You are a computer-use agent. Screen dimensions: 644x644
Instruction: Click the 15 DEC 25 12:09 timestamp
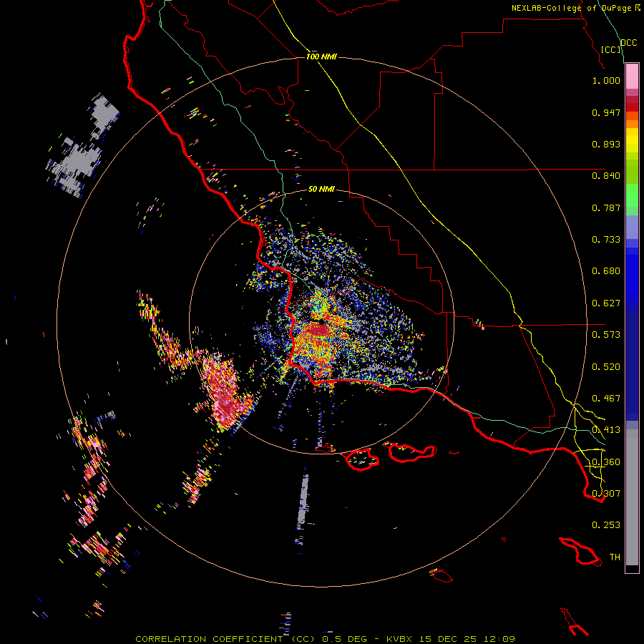coord(466,639)
